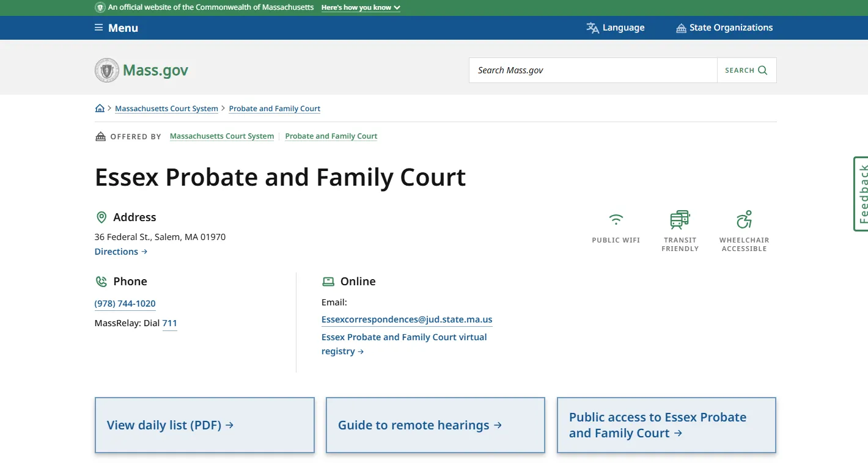
Task: Open the Feedback side tab
Action: (x=861, y=194)
